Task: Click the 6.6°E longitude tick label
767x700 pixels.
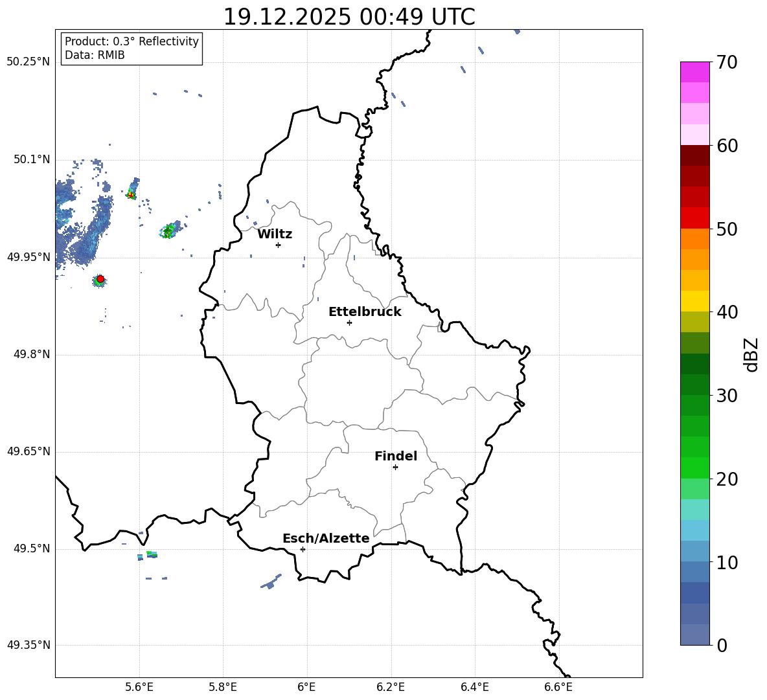Action: click(x=558, y=688)
